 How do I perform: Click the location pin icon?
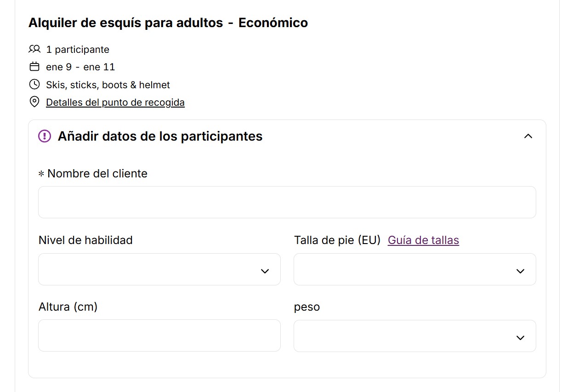click(x=34, y=102)
